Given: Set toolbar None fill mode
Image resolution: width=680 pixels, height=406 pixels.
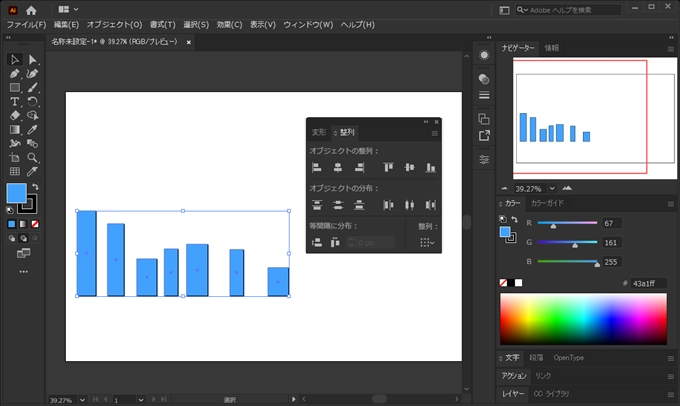Looking at the screenshot, I should point(35,224).
